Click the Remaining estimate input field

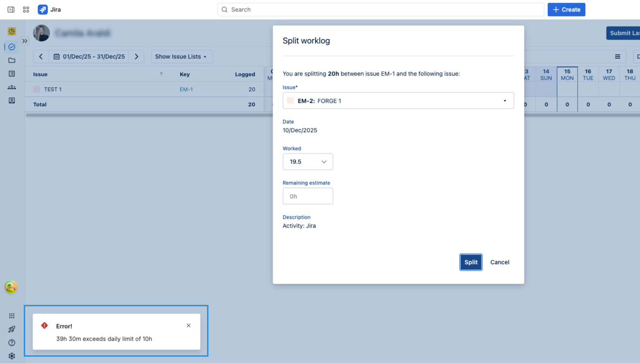308,196
